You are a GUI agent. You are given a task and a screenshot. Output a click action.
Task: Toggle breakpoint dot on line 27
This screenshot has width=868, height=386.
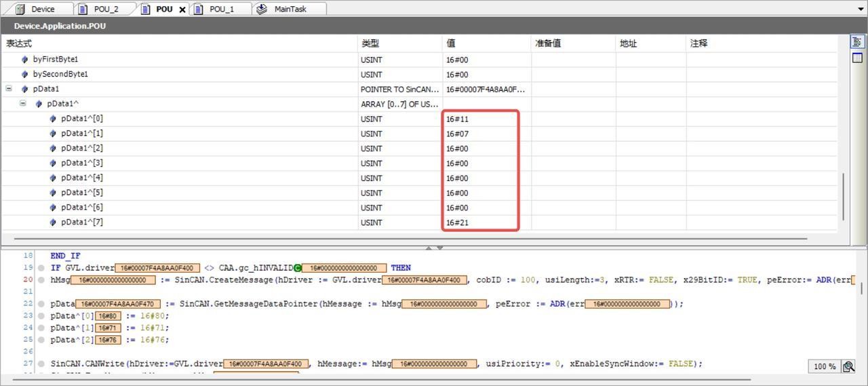click(42, 364)
